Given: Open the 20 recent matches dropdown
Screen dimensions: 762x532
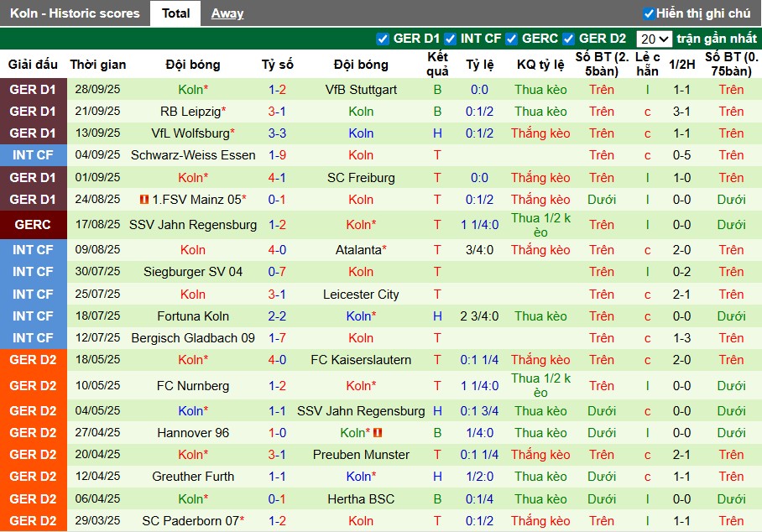Looking at the screenshot, I should tap(654, 39).
